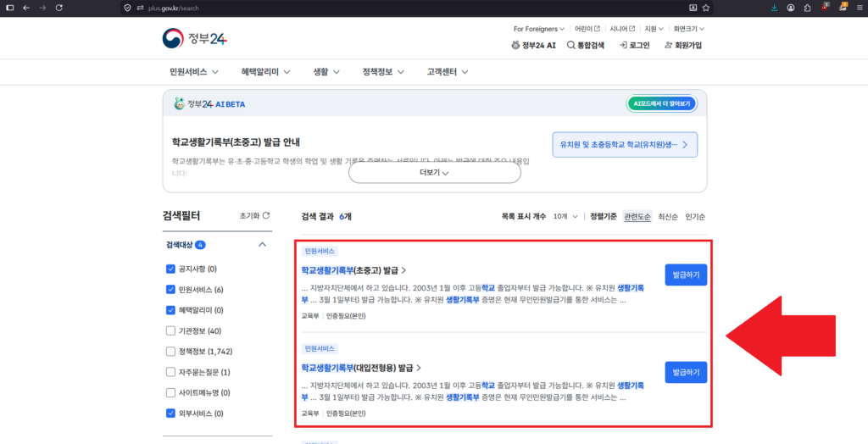Click AI모드에서 더 알아보기 button
Image resolution: width=868 pixels, height=444 pixels.
[661, 103]
